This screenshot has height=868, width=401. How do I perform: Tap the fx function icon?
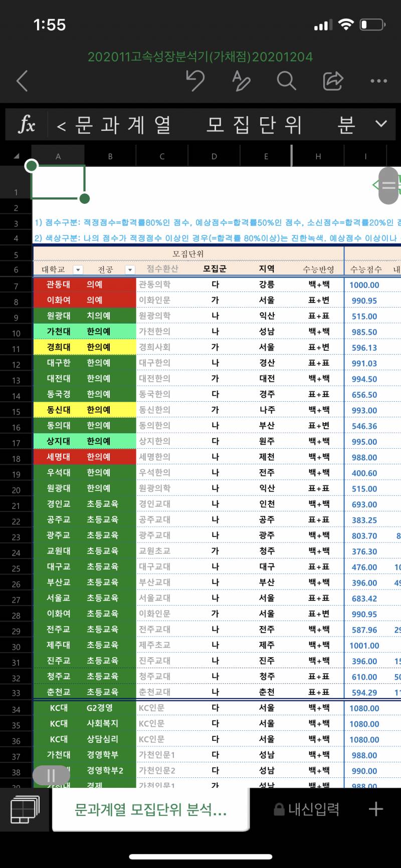[x=27, y=124]
